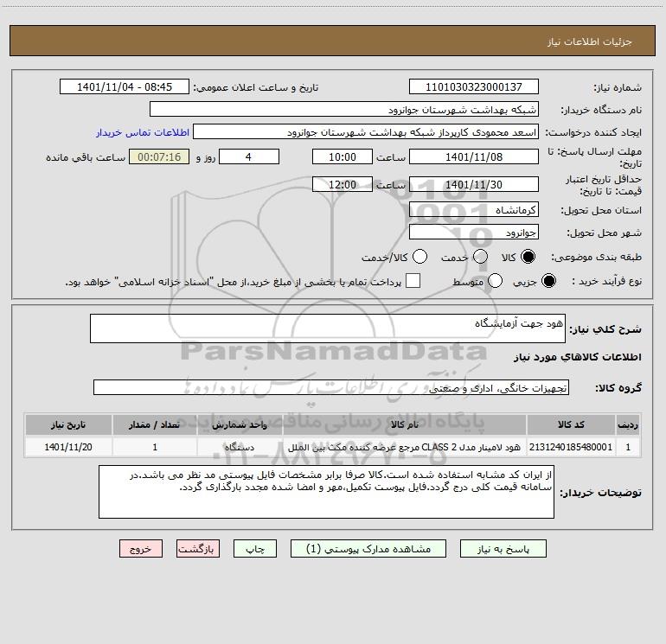Select the خدمت radio button
The image size is (666, 644).
[480, 257]
